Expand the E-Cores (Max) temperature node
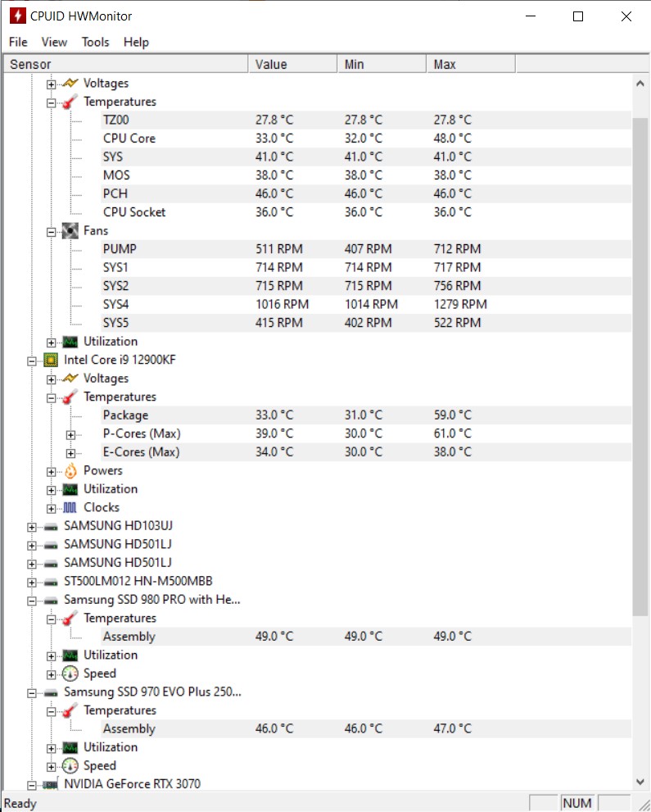This screenshot has width=651, height=812. tap(71, 453)
